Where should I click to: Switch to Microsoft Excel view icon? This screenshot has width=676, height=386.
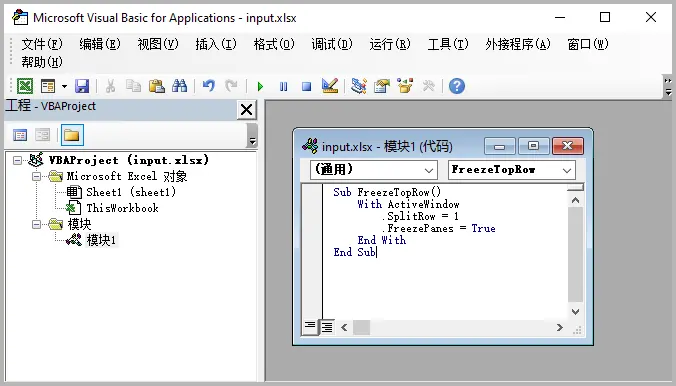(25, 86)
